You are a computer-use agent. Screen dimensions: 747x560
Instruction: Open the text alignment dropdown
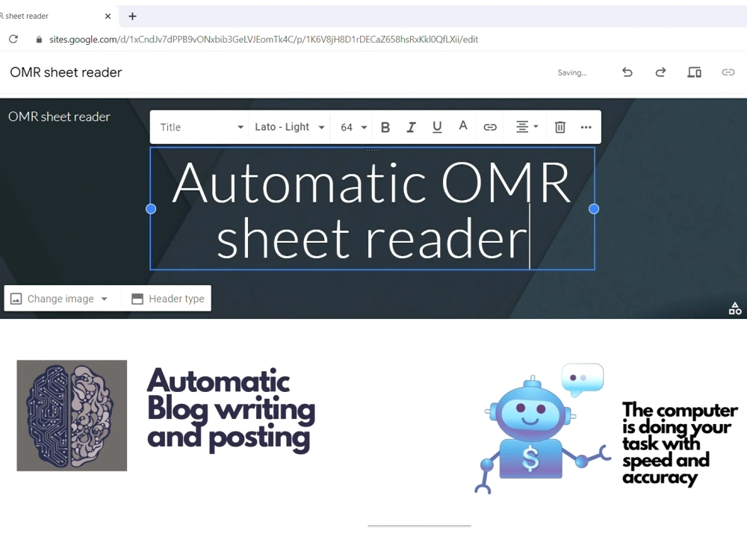click(527, 127)
